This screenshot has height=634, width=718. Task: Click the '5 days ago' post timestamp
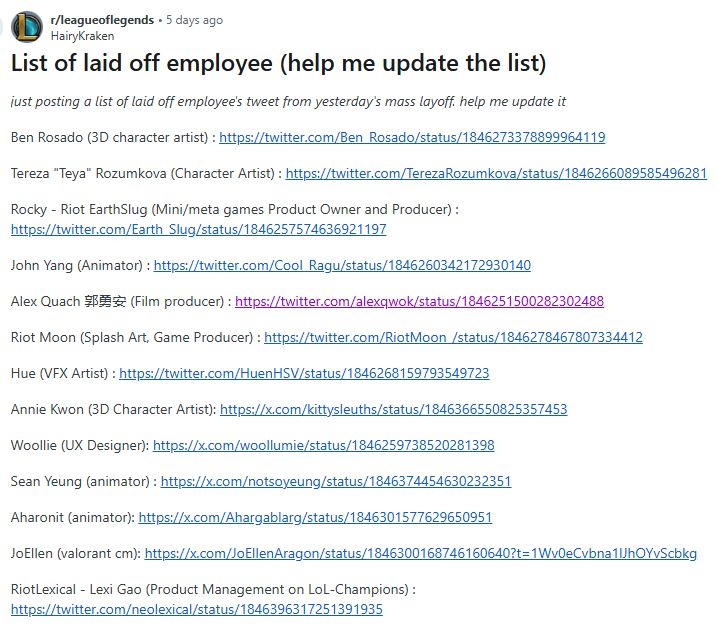pyautogui.click(x=194, y=20)
